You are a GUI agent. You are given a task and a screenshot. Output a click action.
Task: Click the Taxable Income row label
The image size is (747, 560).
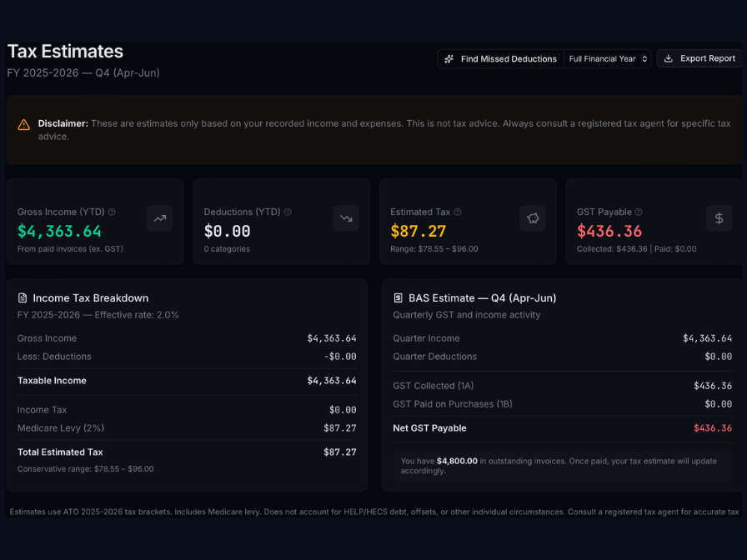(52, 381)
